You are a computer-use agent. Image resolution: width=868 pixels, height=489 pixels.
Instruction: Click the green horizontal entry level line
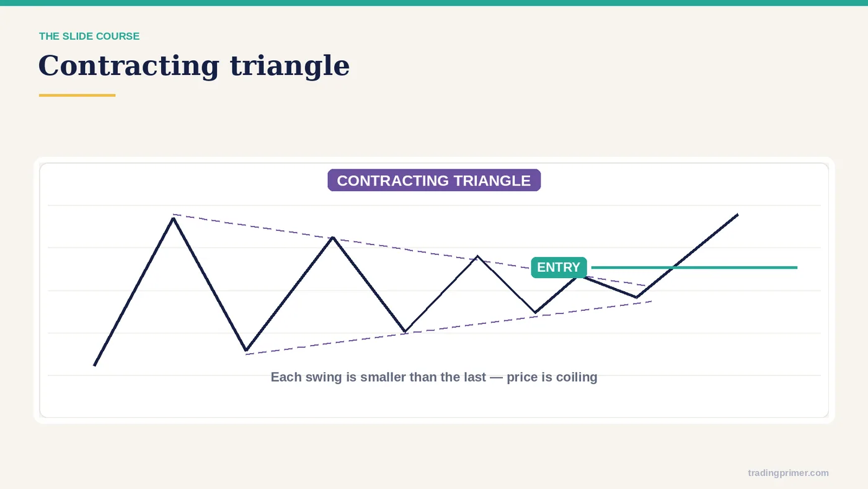(x=694, y=267)
